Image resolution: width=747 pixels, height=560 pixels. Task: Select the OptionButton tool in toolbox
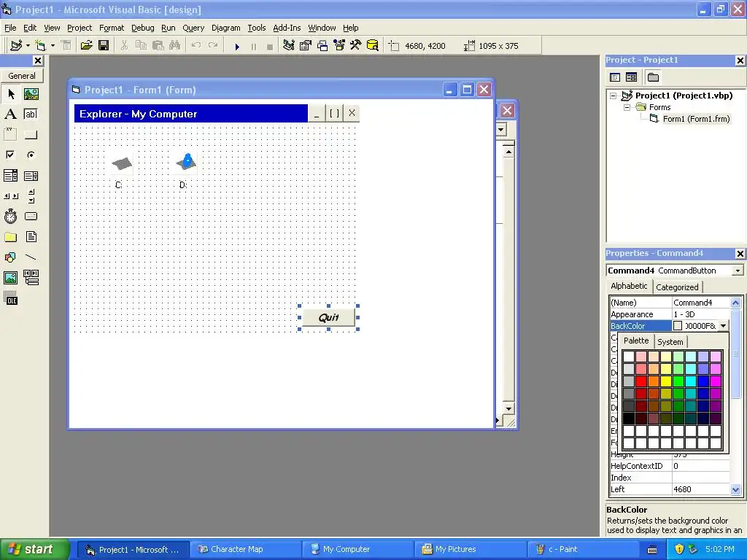[31, 155]
